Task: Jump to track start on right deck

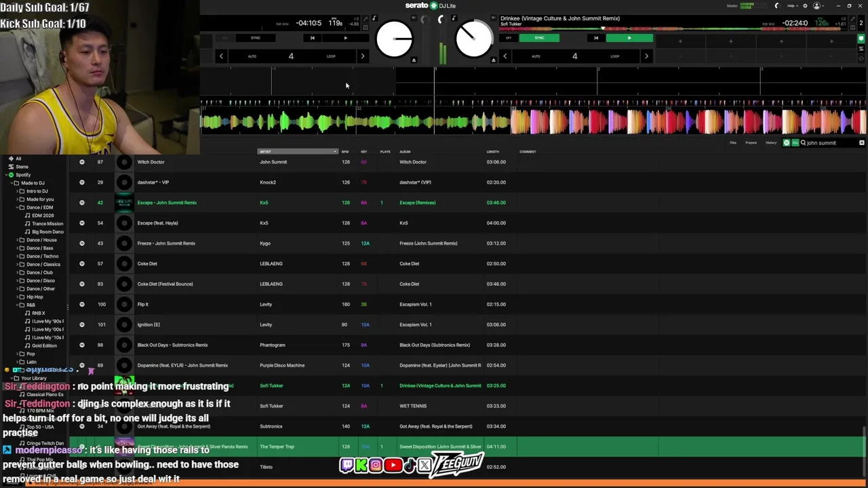Action: pos(596,38)
